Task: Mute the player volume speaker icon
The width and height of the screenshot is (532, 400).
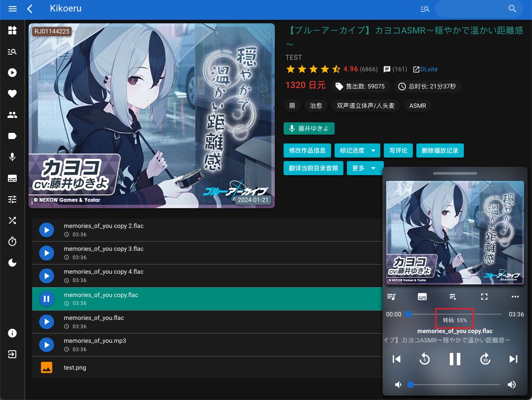Action: 398,385
